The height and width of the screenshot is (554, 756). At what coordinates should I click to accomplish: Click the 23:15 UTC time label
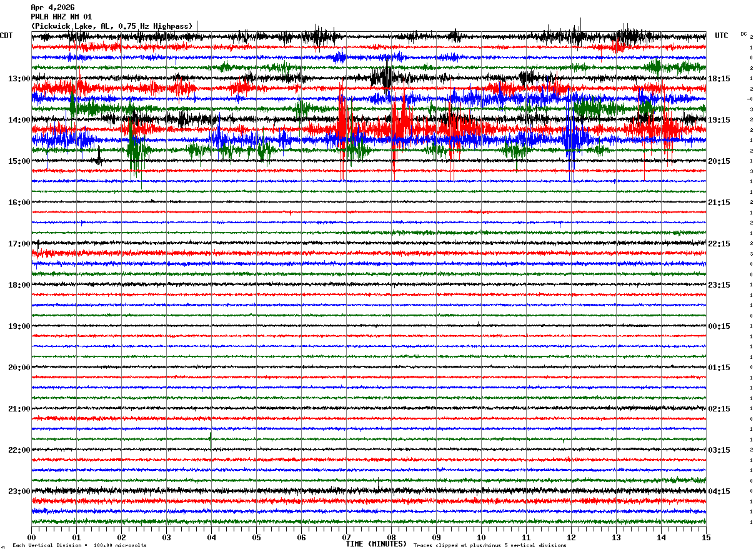tap(719, 285)
